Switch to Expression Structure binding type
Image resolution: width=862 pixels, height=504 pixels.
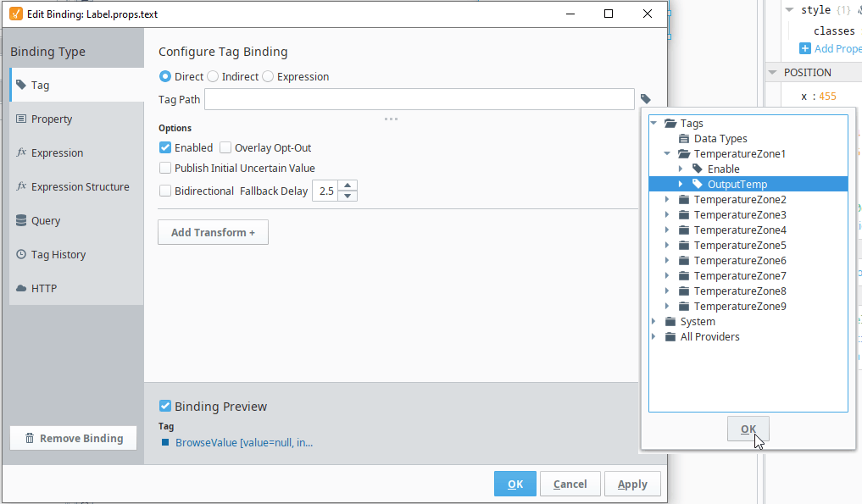[x=76, y=187]
